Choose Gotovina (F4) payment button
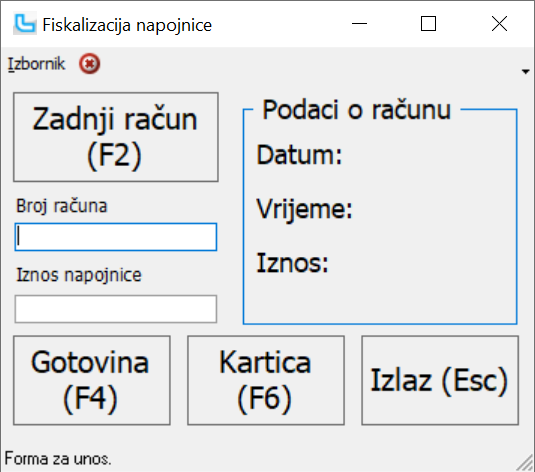Viewport: 535px width, 472px height. [x=92, y=380]
